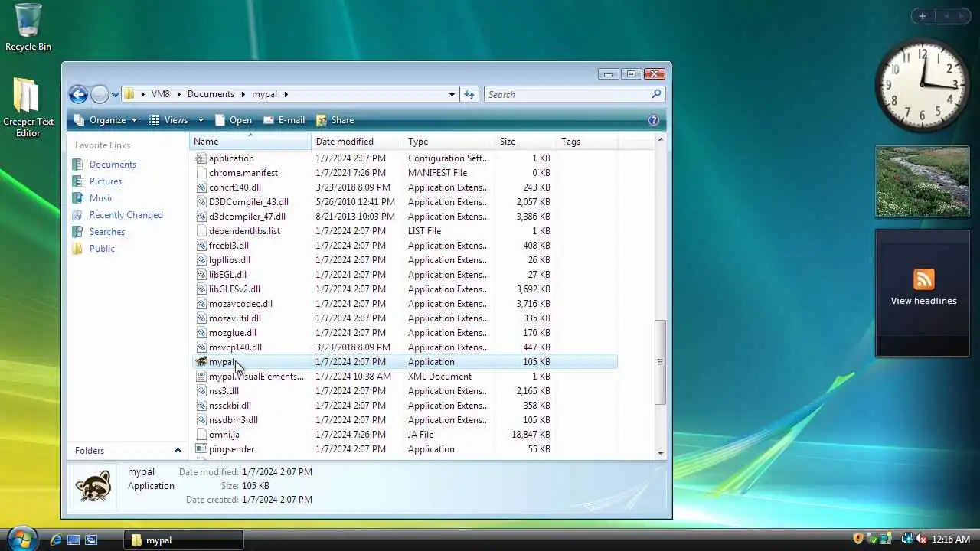Select freebl3.dll file

229,246
